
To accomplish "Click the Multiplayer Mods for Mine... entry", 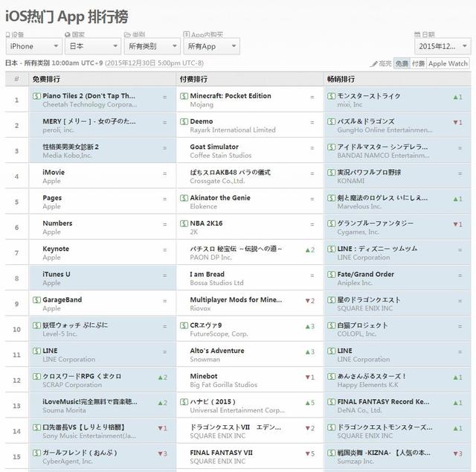I will (x=236, y=300).
